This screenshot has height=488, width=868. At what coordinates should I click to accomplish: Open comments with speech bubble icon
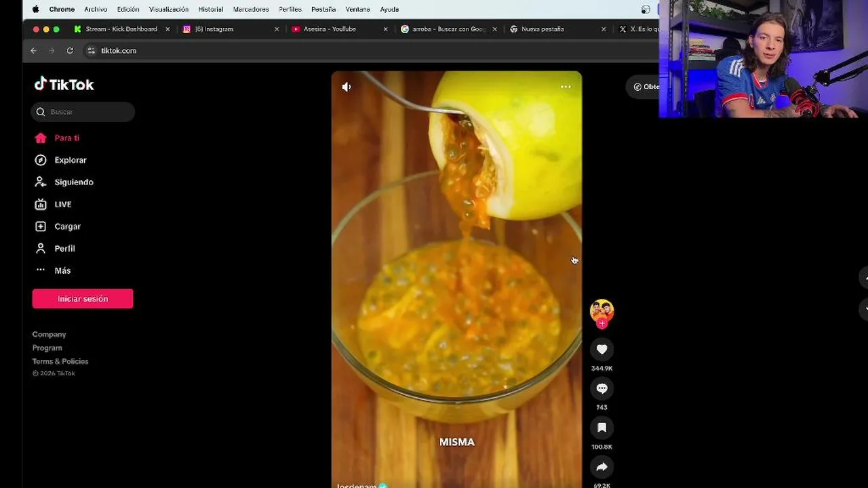pyautogui.click(x=601, y=388)
